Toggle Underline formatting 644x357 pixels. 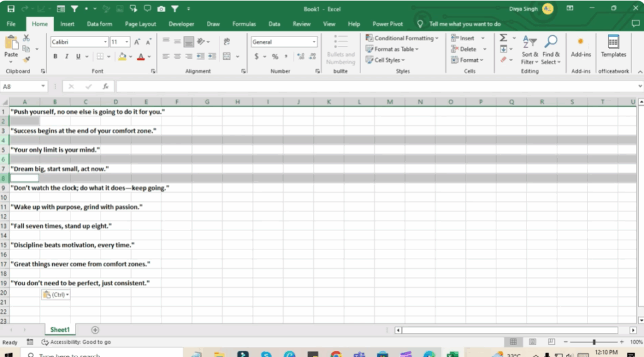(x=77, y=56)
